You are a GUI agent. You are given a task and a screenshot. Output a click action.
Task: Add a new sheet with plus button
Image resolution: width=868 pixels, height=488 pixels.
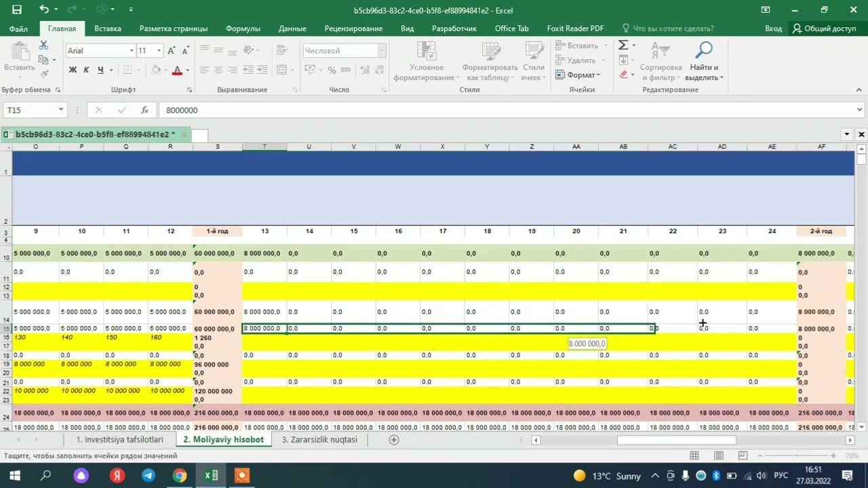[x=393, y=439]
